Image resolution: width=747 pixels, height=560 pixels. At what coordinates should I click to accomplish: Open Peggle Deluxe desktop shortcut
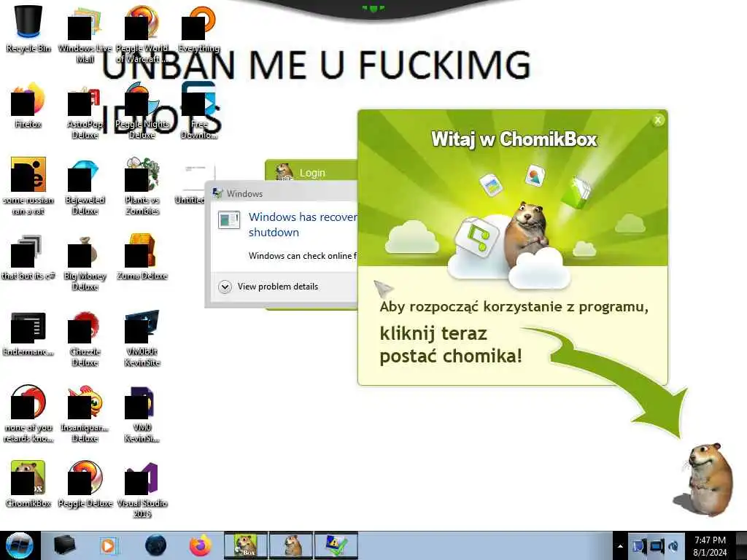pyautogui.click(x=85, y=483)
